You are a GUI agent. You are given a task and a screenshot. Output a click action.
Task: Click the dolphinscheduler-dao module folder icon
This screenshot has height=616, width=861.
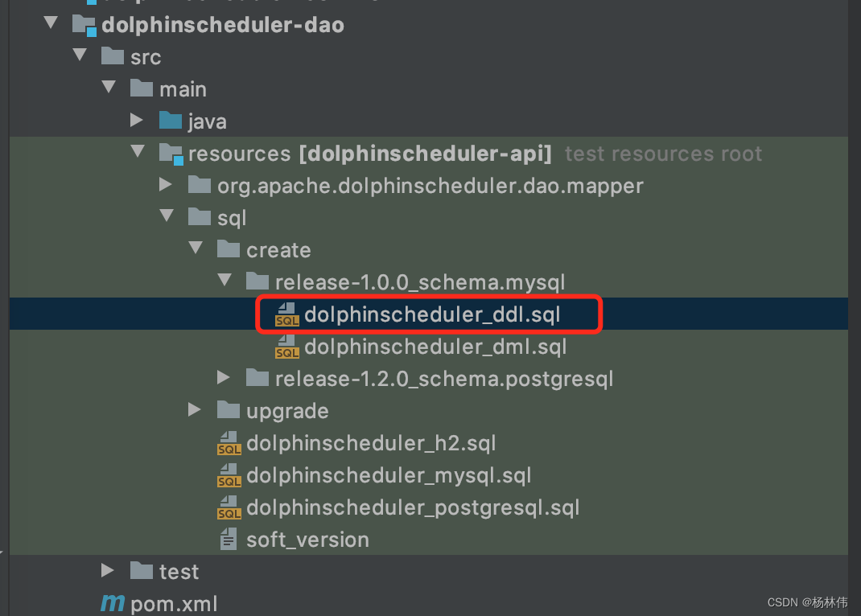(x=84, y=25)
